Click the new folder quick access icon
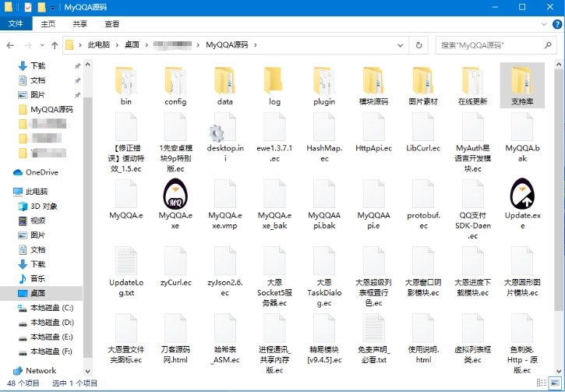This screenshot has height=392, width=565. click(42, 7)
